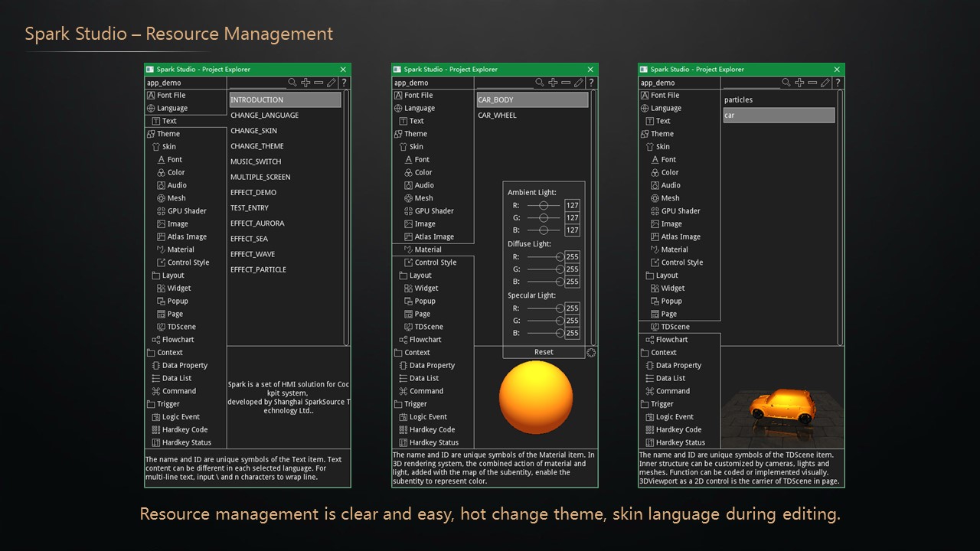Image resolution: width=980 pixels, height=551 pixels.
Task: Click the pencil edit icon in the TDScene window
Action: 825,83
